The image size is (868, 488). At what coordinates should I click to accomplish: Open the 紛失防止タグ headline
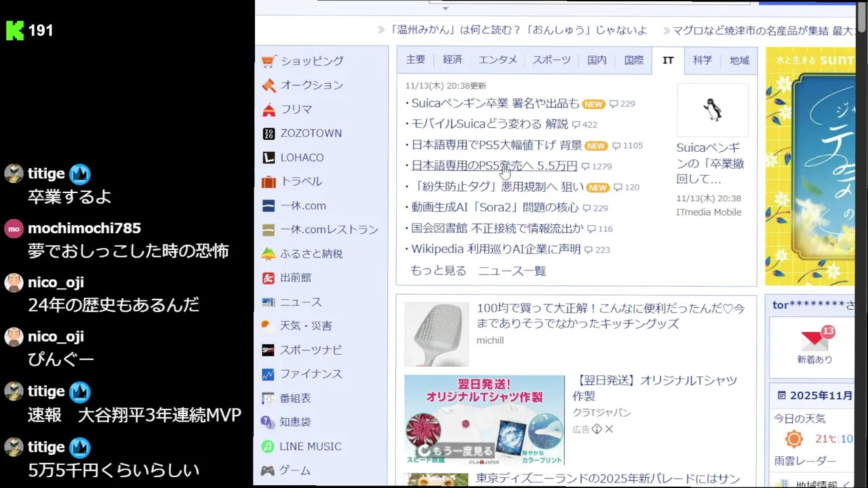click(x=497, y=187)
